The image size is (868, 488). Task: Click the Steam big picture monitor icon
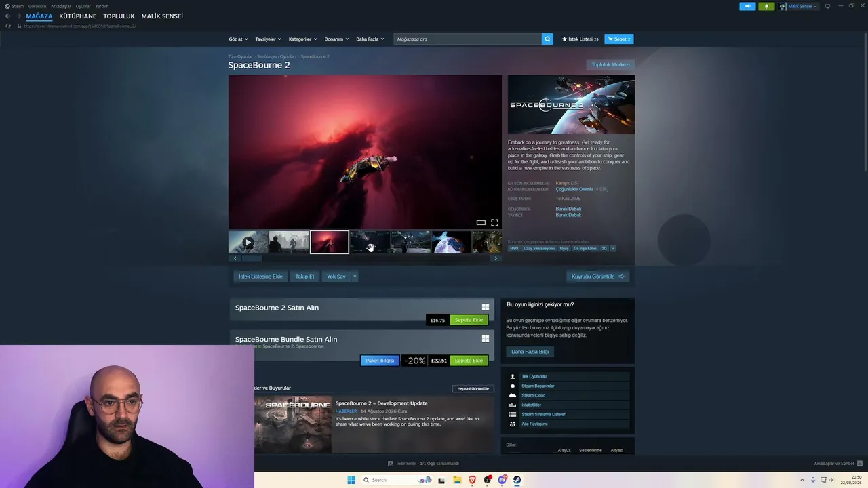pyautogui.click(x=827, y=6)
